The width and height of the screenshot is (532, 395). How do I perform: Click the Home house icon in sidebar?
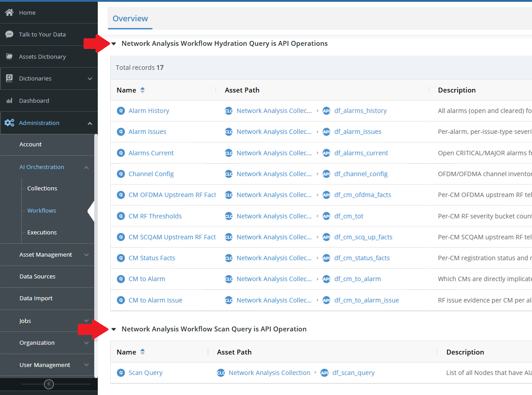(9, 12)
